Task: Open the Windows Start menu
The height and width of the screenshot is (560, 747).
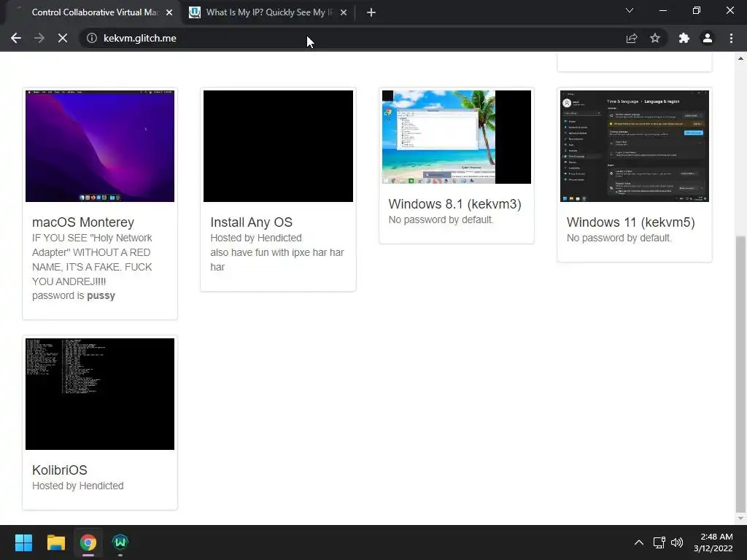Action: [23, 542]
